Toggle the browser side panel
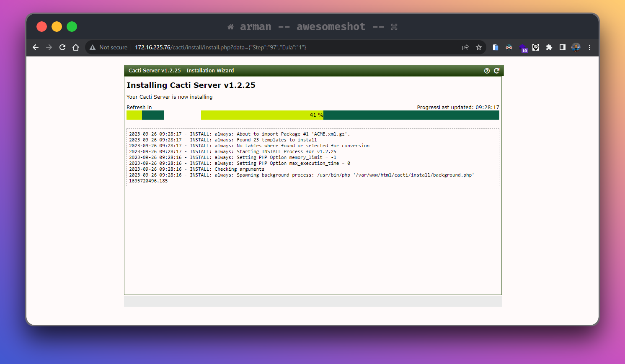 (563, 47)
